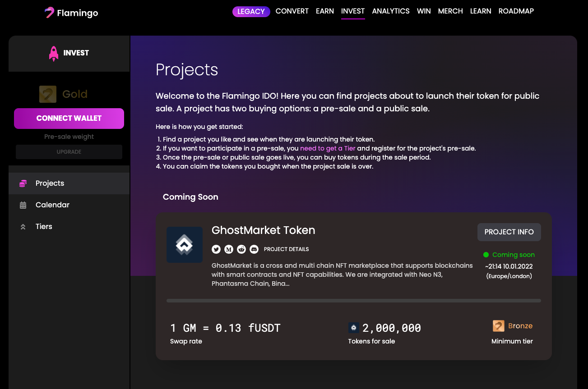Open the Flamingo logo homepage link
The height and width of the screenshot is (389, 588).
point(71,13)
